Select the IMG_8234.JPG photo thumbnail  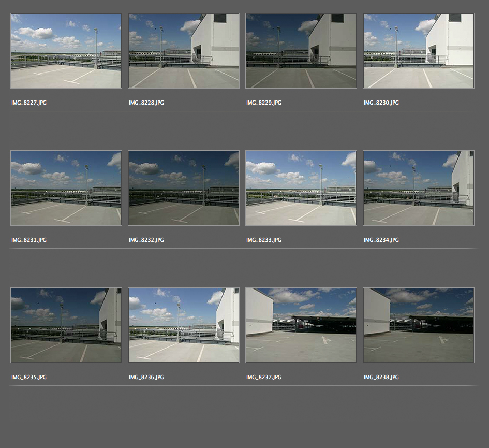419,188
